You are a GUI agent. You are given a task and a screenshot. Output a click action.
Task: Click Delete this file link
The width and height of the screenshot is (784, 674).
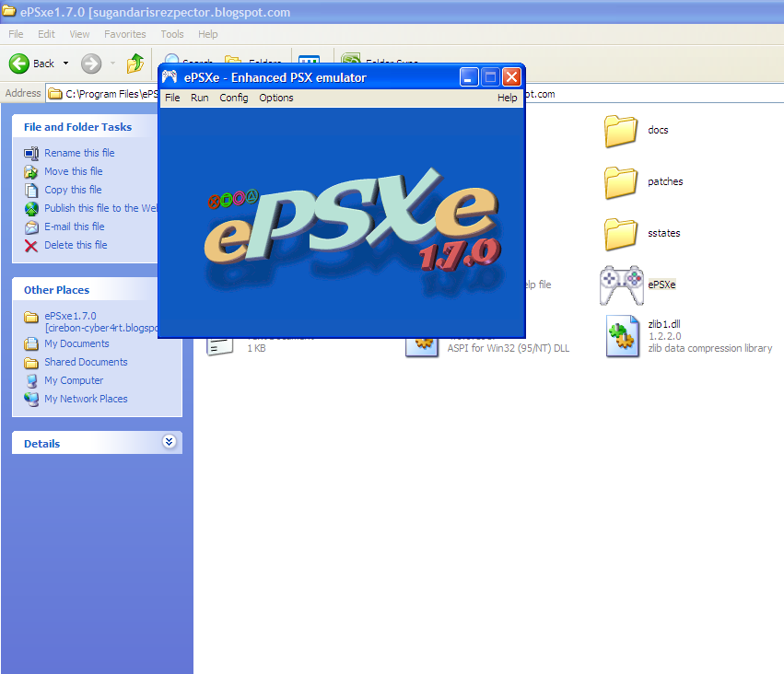76,245
